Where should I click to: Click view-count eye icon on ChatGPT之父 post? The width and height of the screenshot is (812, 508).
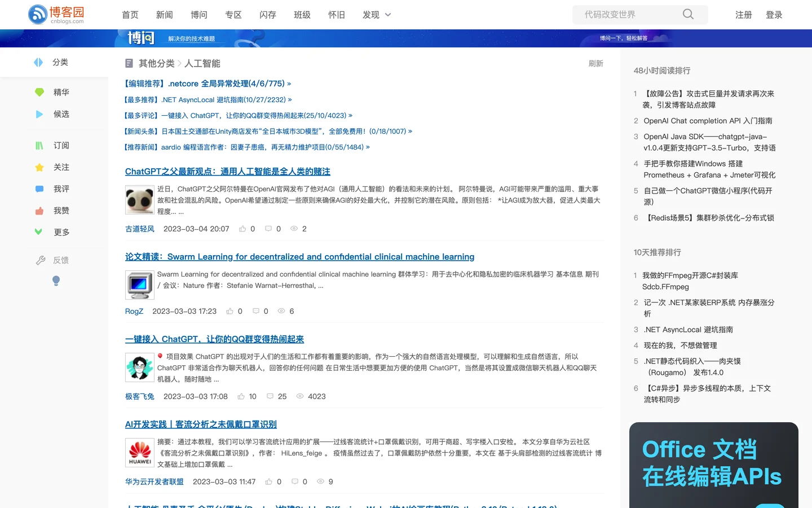[x=294, y=229]
